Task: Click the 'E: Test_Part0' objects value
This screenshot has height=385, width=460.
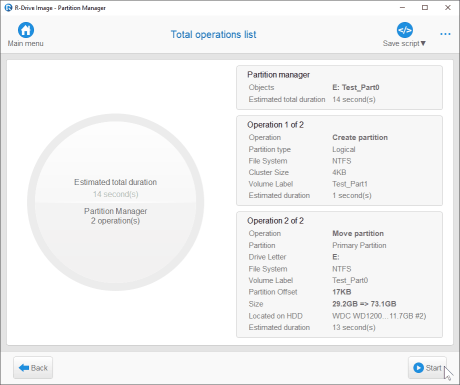Action: click(x=356, y=87)
